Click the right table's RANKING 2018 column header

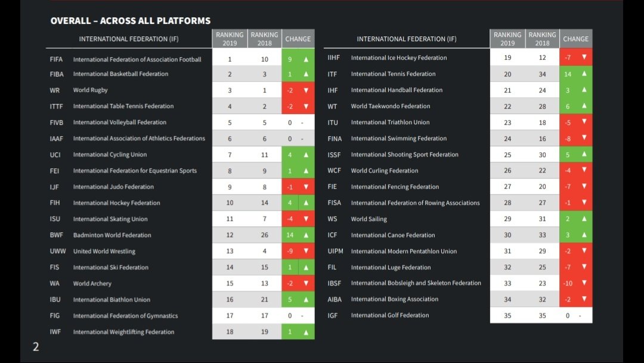[x=542, y=39]
